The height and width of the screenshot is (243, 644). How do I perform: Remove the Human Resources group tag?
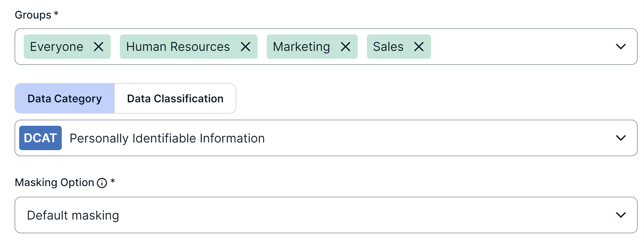(245, 47)
